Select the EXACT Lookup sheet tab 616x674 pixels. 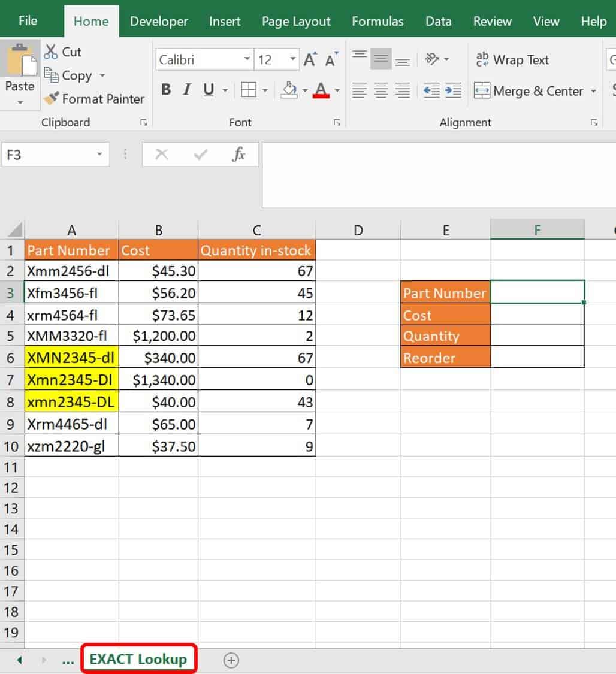click(138, 660)
